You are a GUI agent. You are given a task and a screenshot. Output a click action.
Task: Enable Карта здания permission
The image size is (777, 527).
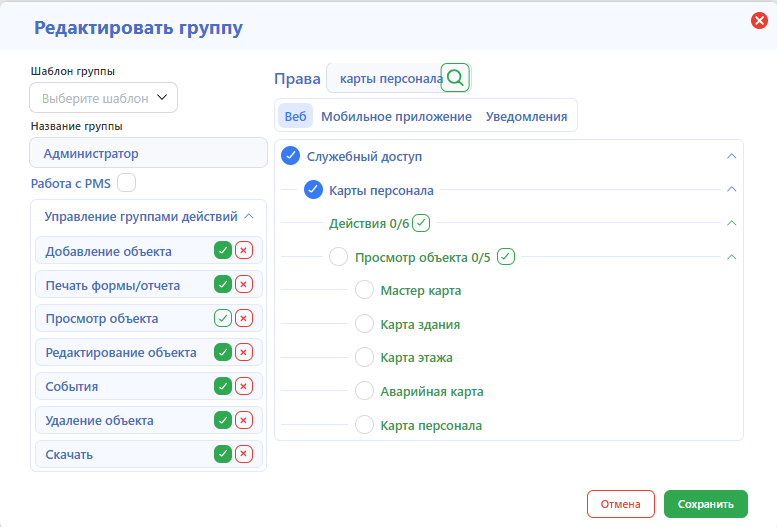coord(364,324)
